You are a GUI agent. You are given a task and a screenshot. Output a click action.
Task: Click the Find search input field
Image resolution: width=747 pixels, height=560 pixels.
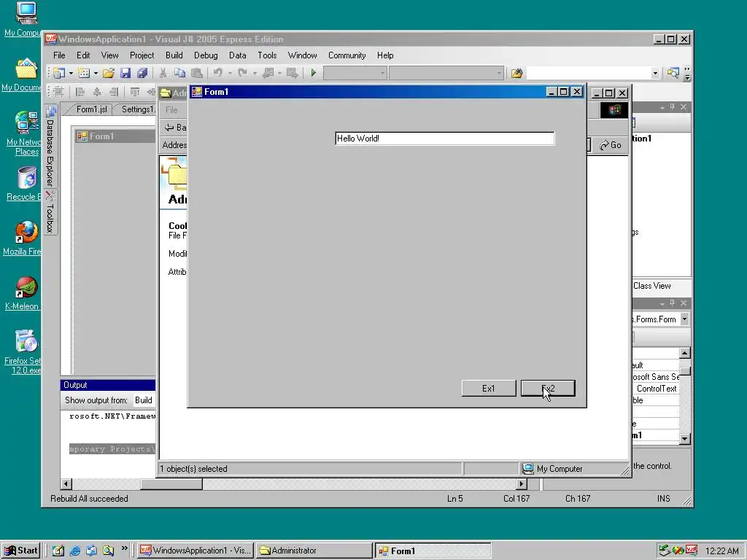pyautogui.click(x=588, y=73)
